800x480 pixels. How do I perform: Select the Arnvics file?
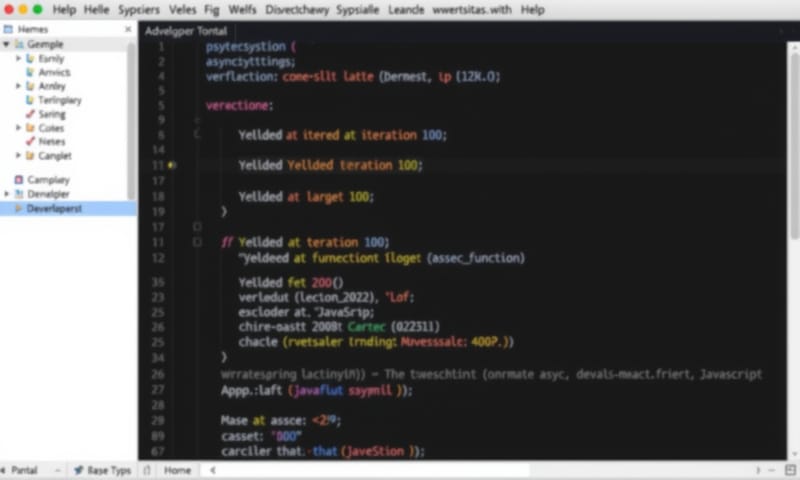click(x=55, y=72)
